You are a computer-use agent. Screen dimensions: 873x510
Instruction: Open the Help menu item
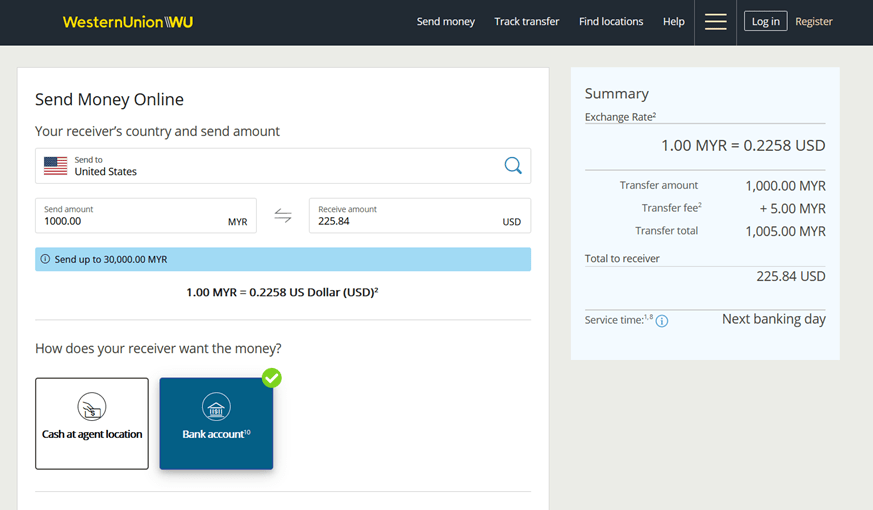point(673,22)
